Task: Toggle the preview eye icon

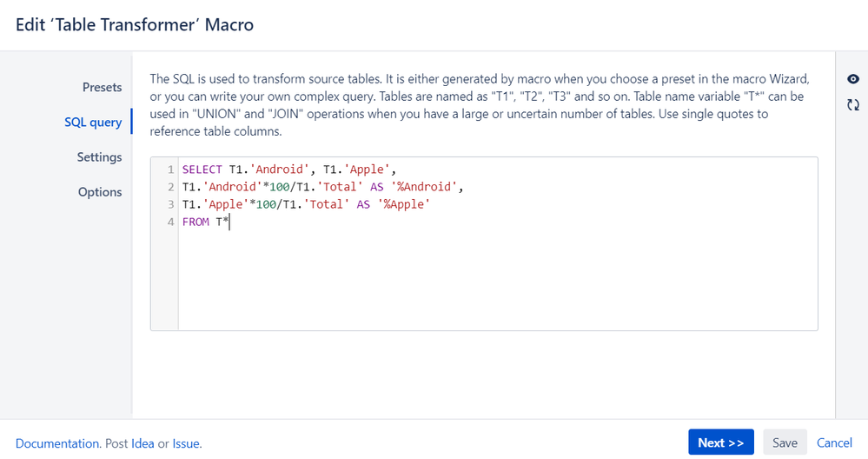Action: coord(853,79)
